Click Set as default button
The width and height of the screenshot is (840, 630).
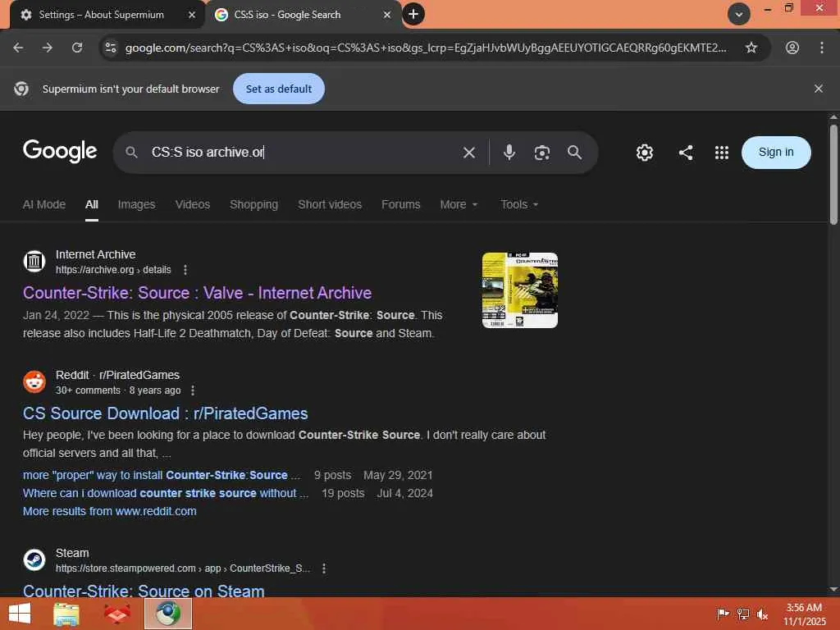[279, 89]
